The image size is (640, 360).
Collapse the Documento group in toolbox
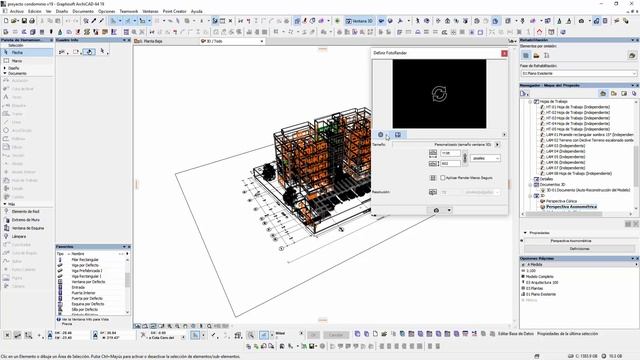tap(5, 73)
